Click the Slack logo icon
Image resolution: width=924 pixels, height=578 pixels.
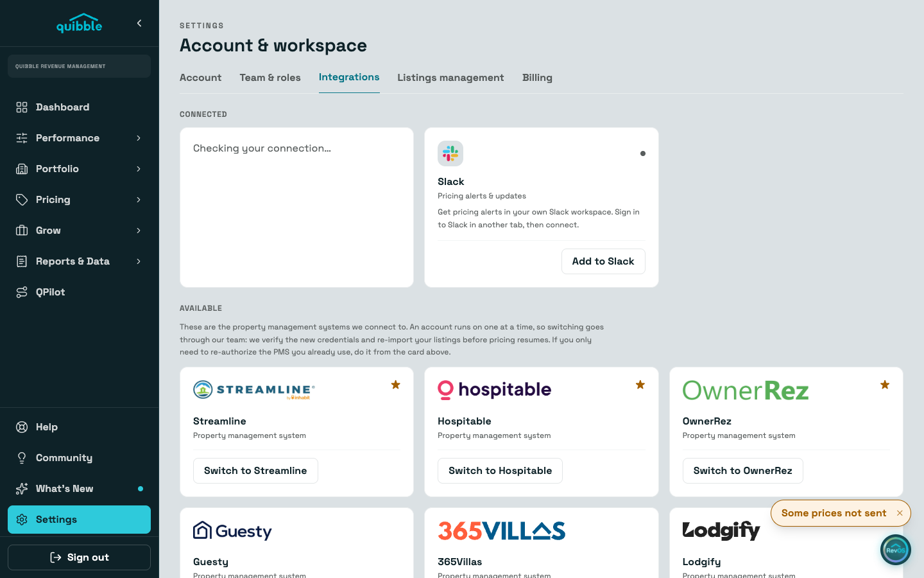click(x=450, y=153)
